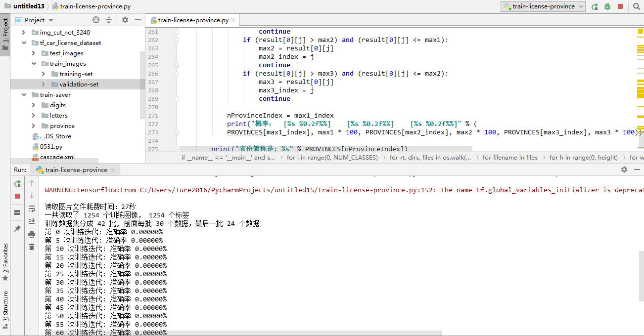
Task: Close the train-license-province Run tab
Action: point(113,170)
